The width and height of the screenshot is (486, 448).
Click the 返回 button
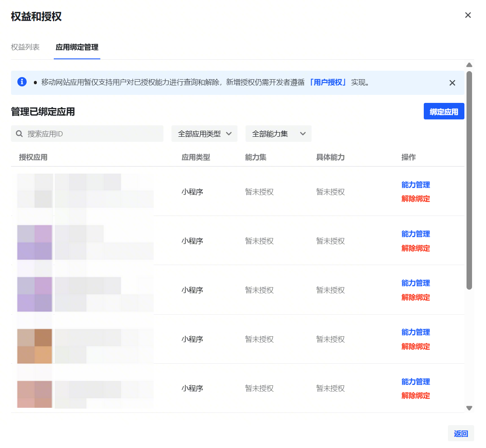click(461, 434)
